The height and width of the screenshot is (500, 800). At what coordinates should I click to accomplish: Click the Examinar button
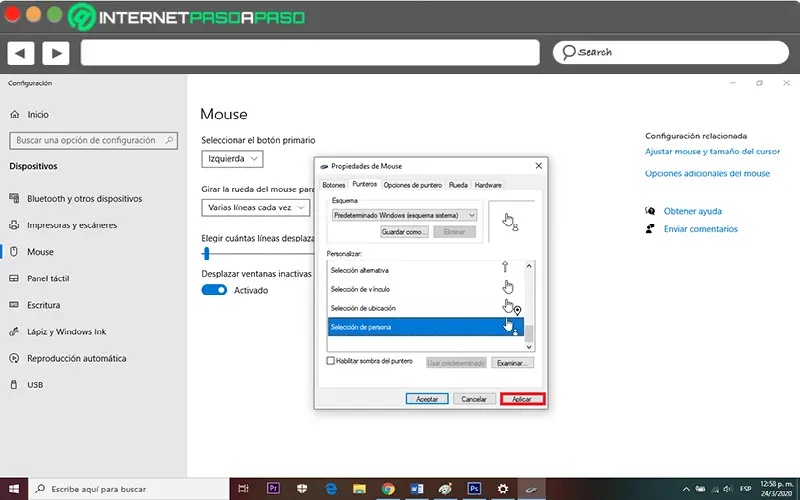click(512, 363)
